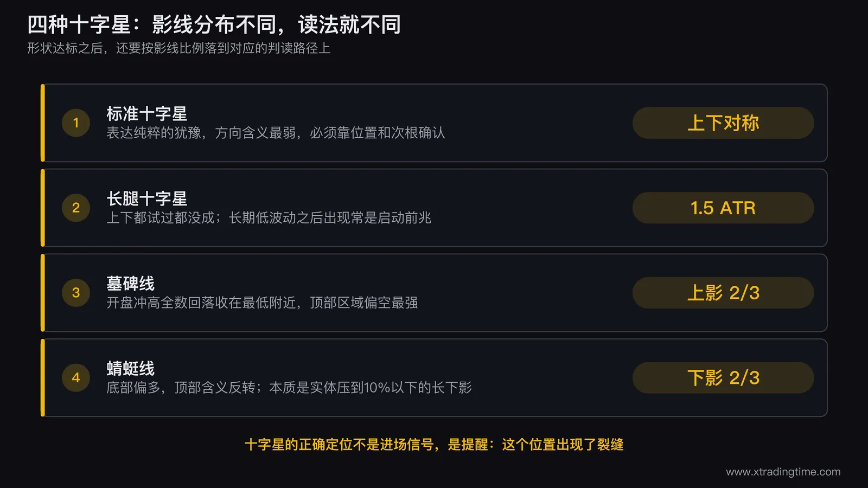868x488 pixels.
Task: Click the 蜻蜓线 heading
Action: (131, 369)
